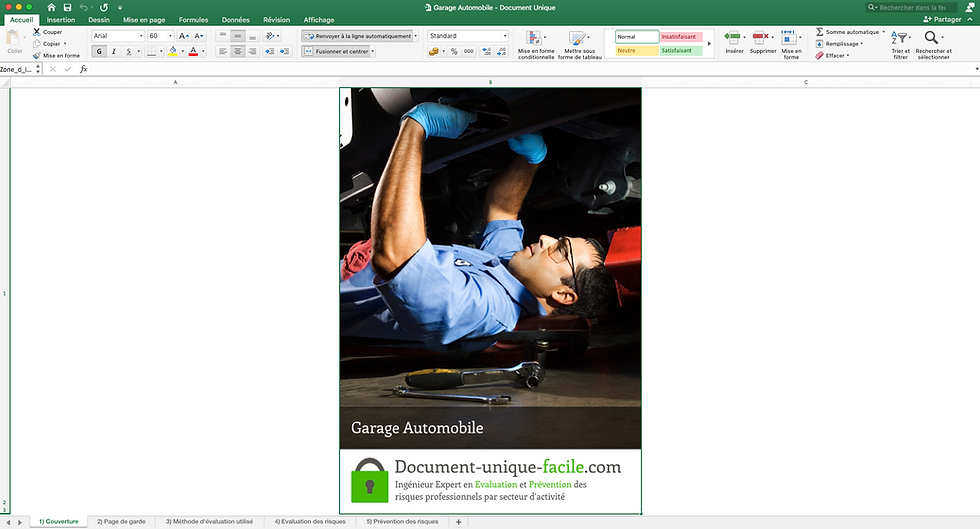Viewport: 980px width, 529px height.
Task: Open the Mise en page ribbon tab
Action: coord(144,20)
